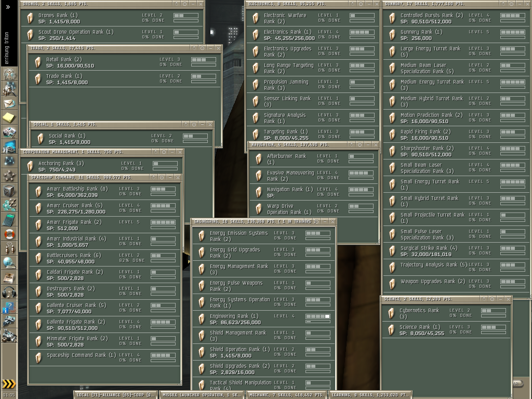Viewport: 532px width, 399px height.
Task: Select the Social Rank (1) skill
Action: click(122, 139)
